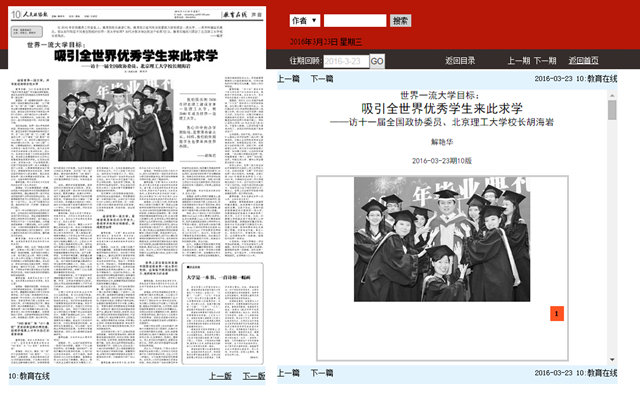Go to next issue via 下一期
The image size is (640, 394).
pyautogui.click(x=545, y=61)
